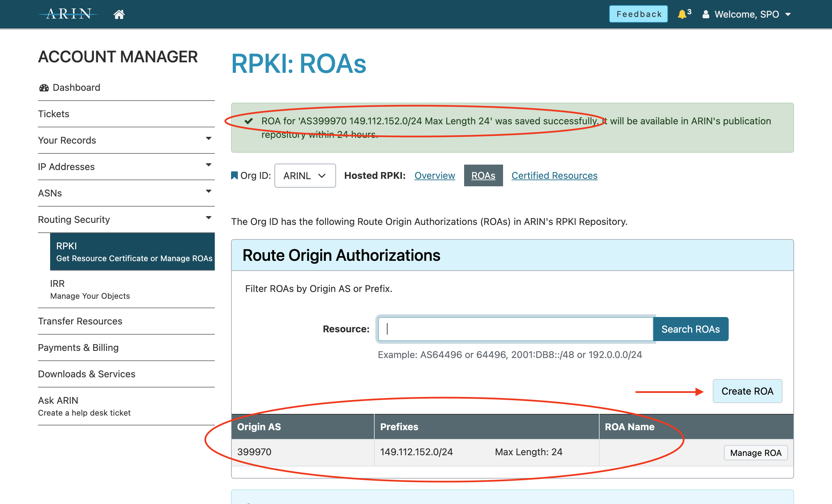Click the ARIN logo

tap(68, 14)
